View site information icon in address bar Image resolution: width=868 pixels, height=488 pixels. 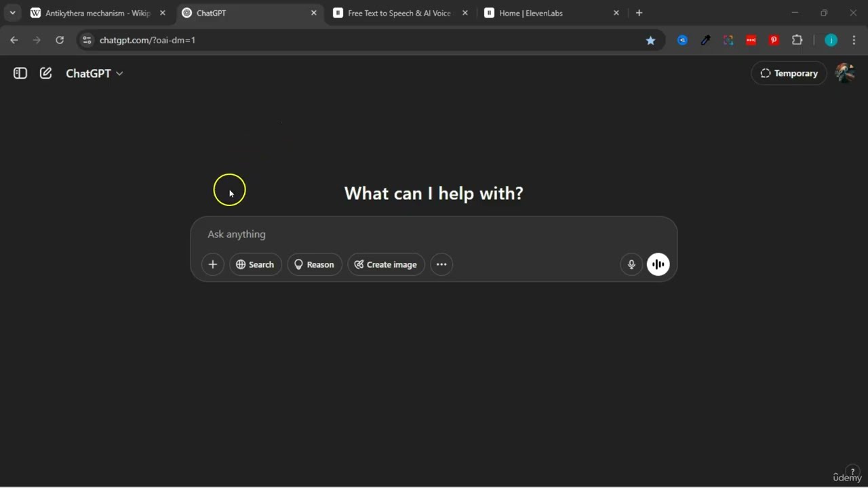[87, 40]
